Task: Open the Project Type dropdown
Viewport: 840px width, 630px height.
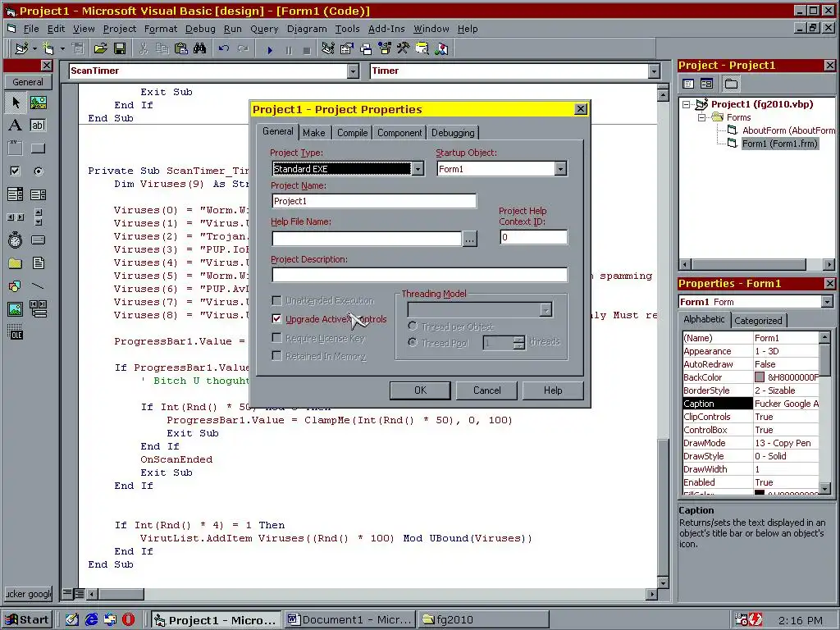Action: (x=418, y=169)
